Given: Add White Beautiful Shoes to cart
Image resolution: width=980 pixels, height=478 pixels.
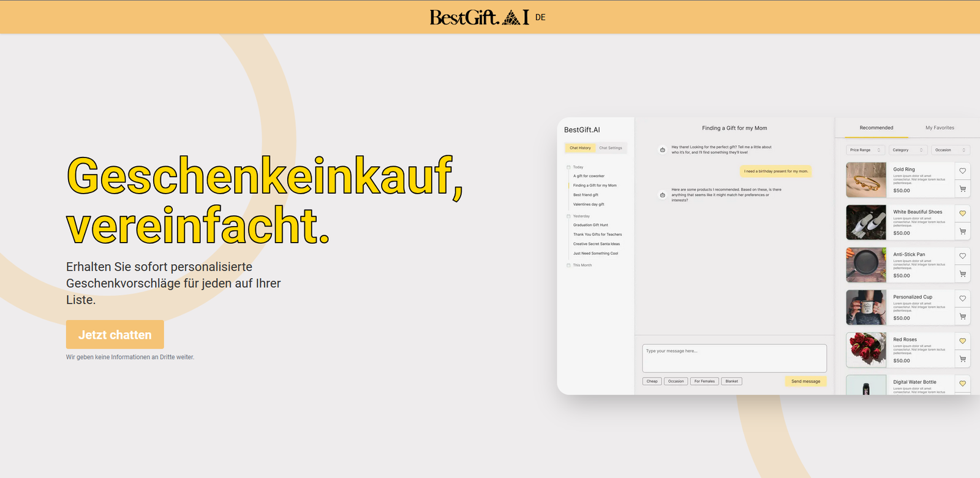Looking at the screenshot, I should coord(963,231).
